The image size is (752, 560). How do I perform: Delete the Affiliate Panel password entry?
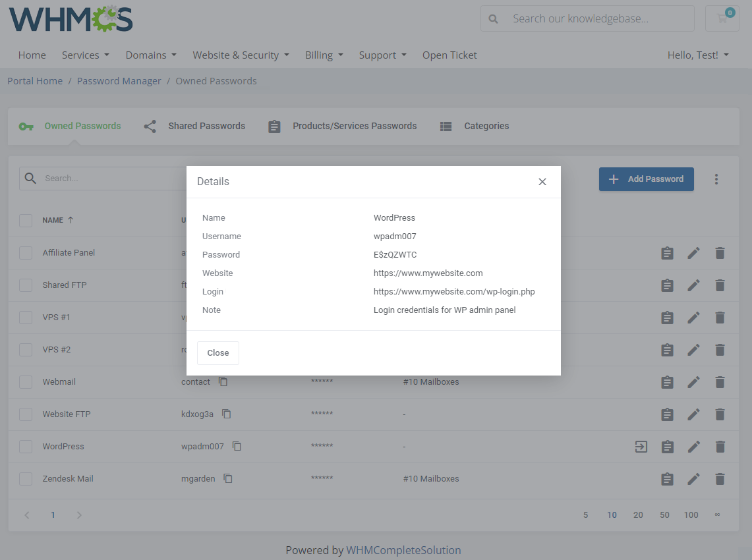pyautogui.click(x=720, y=253)
